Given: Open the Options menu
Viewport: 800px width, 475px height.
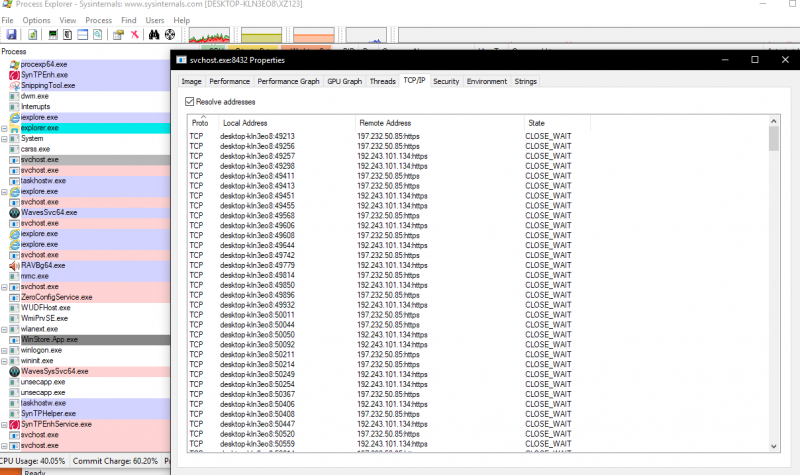Looking at the screenshot, I should [x=36, y=20].
